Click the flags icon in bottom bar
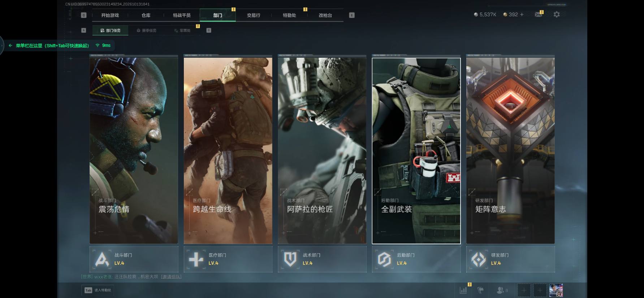644x298 pixels. point(480,290)
